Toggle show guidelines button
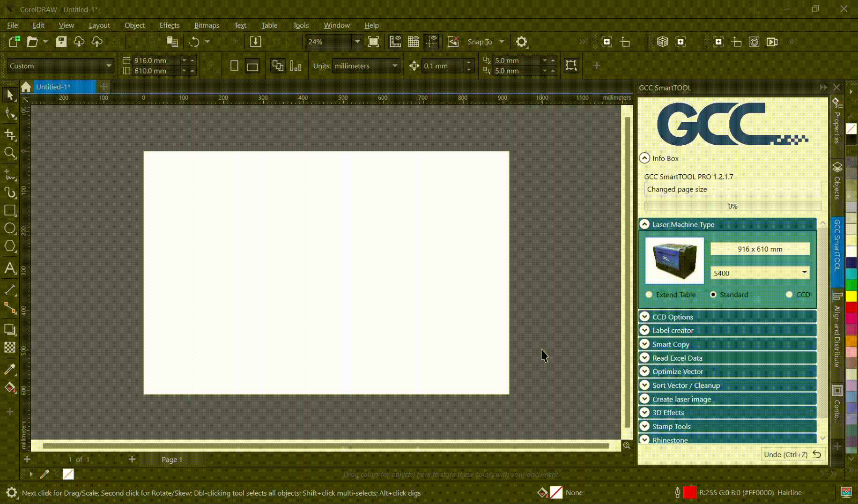Viewport: 858px width, 504px height. pyautogui.click(x=431, y=42)
